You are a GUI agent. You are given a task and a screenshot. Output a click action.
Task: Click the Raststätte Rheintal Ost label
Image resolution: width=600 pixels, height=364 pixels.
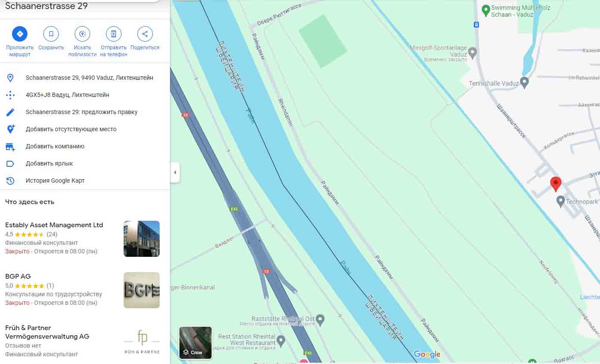tap(283, 319)
